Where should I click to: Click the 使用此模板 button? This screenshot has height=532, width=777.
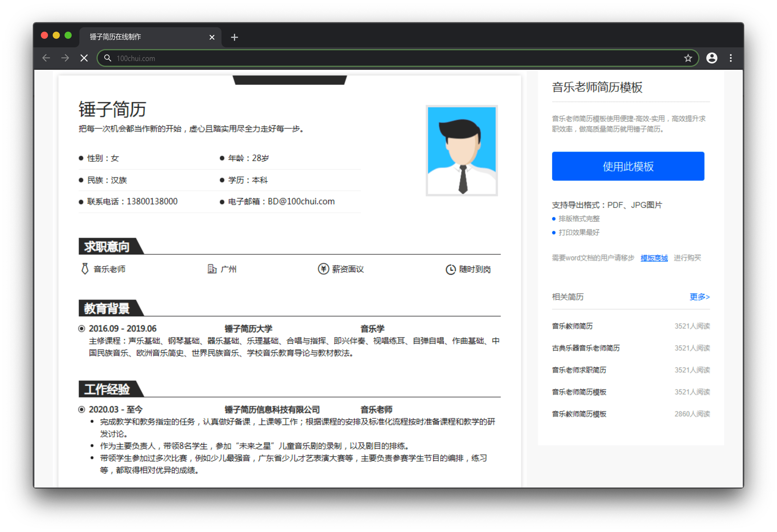(x=628, y=166)
